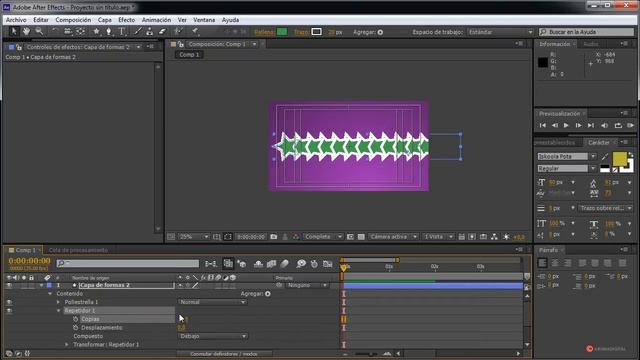Mute audio in Preview panel
This screenshot has width=640, height=360.
click(604, 125)
